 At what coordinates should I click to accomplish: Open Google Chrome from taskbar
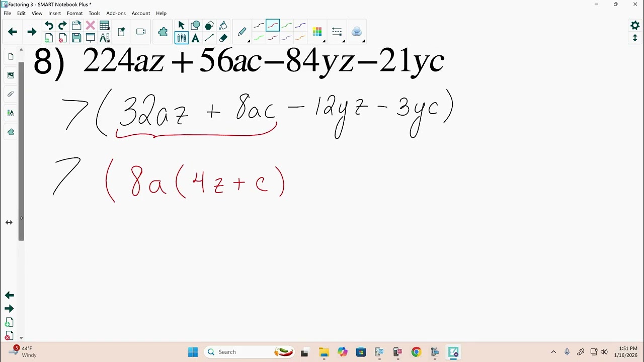pyautogui.click(x=416, y=352)
